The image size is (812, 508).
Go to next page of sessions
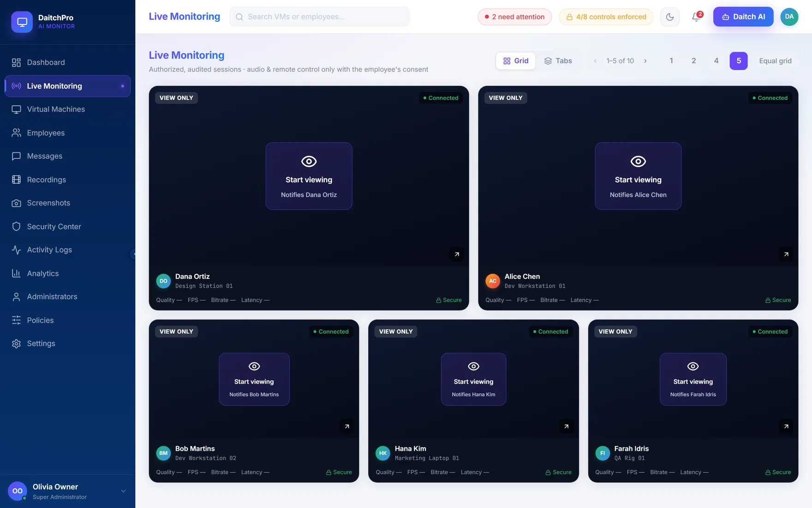coord(645,61)
